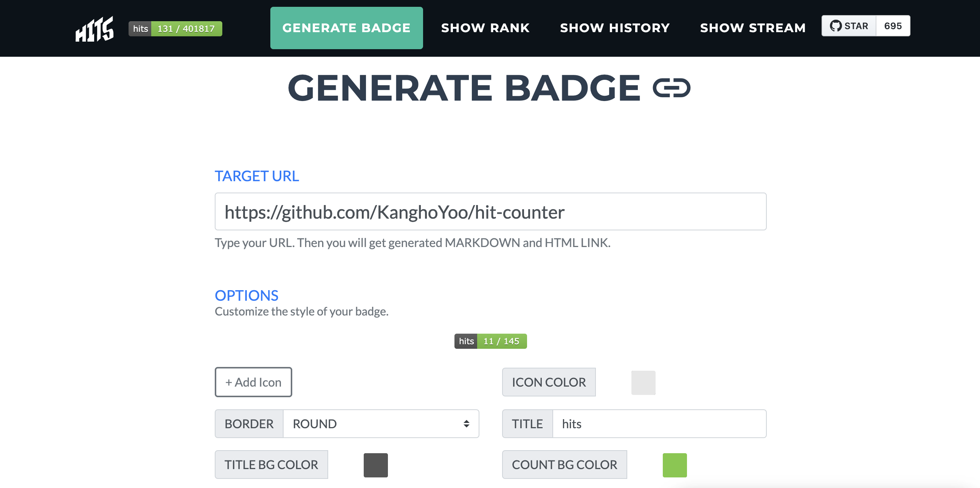Viewport: 980px width, 488px height.
Task: Click the hits 131 / 401817 badge
Action: pyautogui.click(x=175, y=29)
